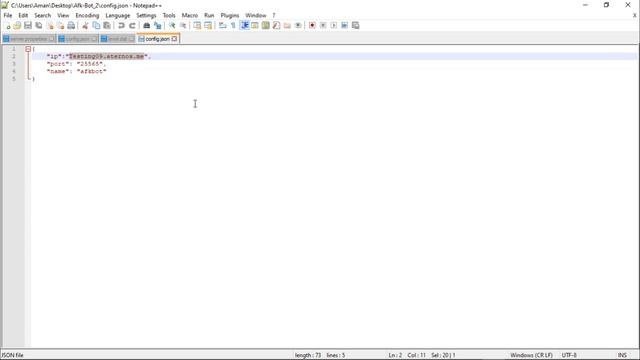Undo the last edit from toolbar
The height and width of the screenshot is (360, 640).
click(121, 26)
